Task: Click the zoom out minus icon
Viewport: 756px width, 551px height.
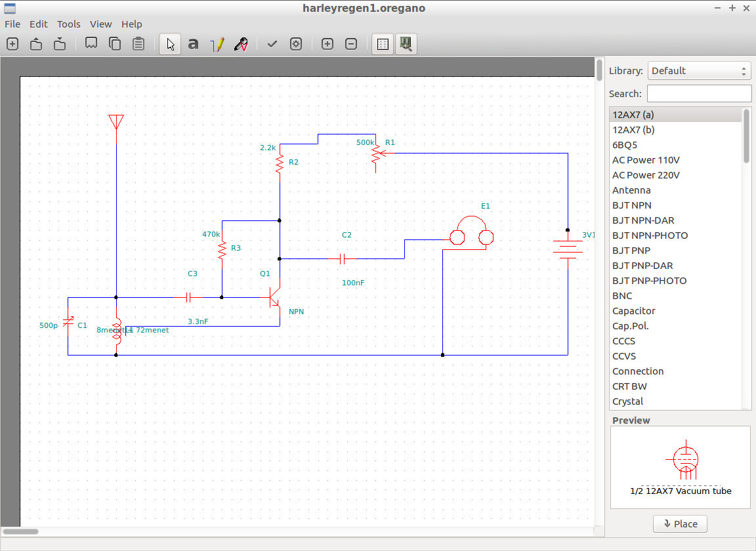Action: coord(352,44)
